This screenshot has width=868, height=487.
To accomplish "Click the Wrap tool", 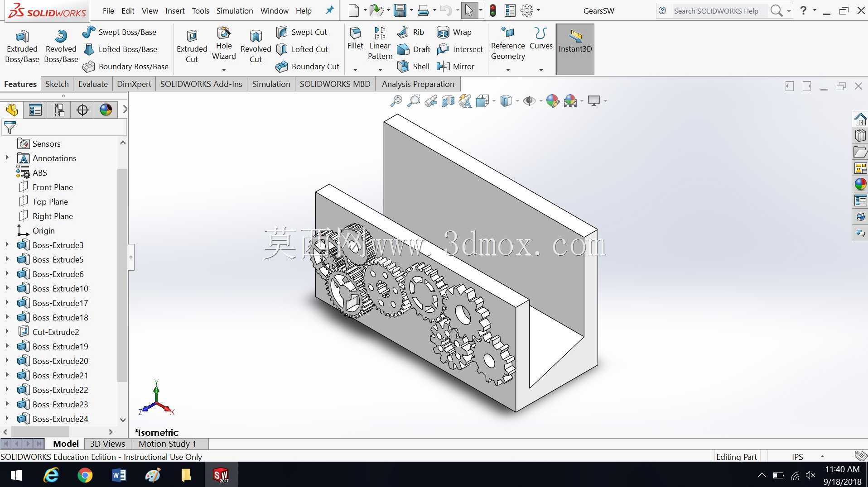I will click(454, 32).
